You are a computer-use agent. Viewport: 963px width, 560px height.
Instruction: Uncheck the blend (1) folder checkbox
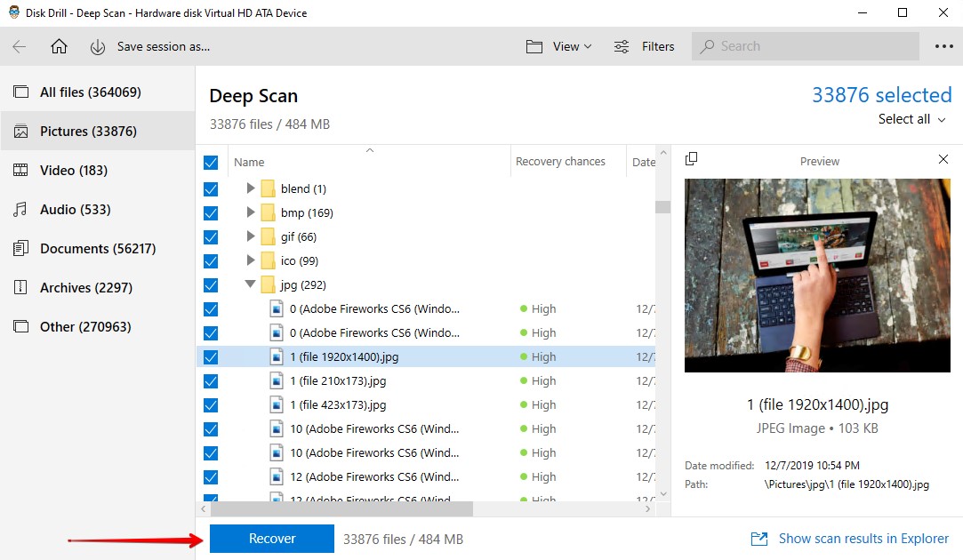pos(211,189)
